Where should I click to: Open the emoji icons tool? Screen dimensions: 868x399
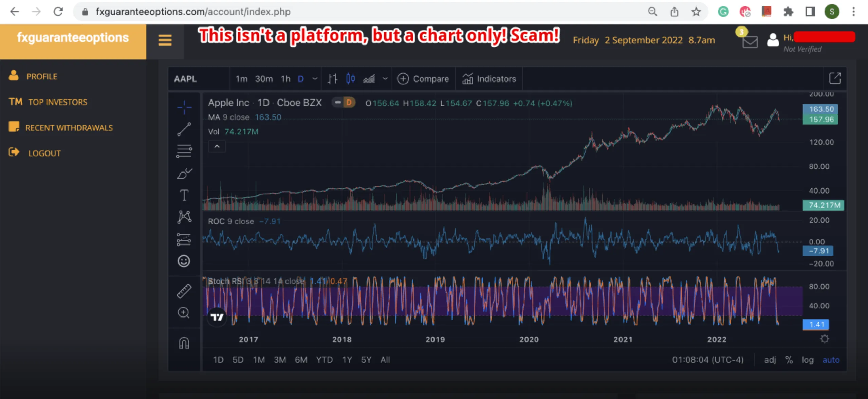click(x=184, y=261)
